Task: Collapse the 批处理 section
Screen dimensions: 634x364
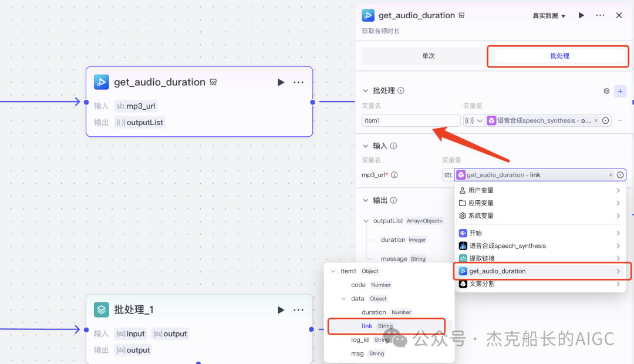Action: tap(366, 90)
